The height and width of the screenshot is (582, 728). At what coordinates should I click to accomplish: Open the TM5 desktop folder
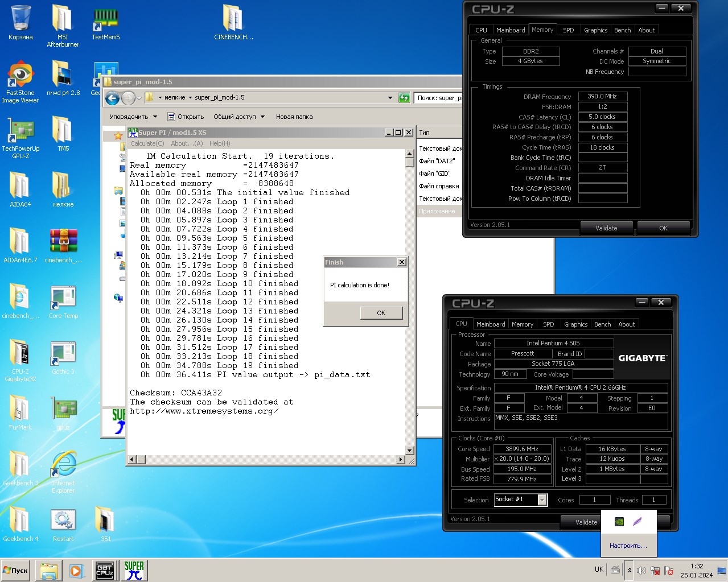[x=63, y=134]
